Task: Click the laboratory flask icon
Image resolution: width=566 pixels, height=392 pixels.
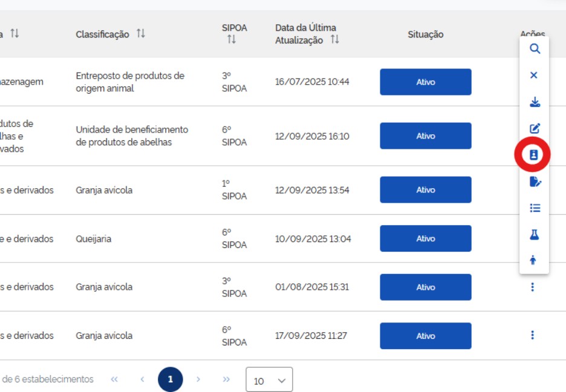Action: [535, 235]
